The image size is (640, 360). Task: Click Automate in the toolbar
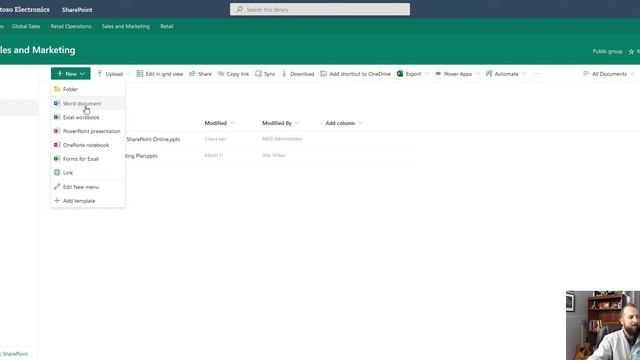tap(506, 74)
